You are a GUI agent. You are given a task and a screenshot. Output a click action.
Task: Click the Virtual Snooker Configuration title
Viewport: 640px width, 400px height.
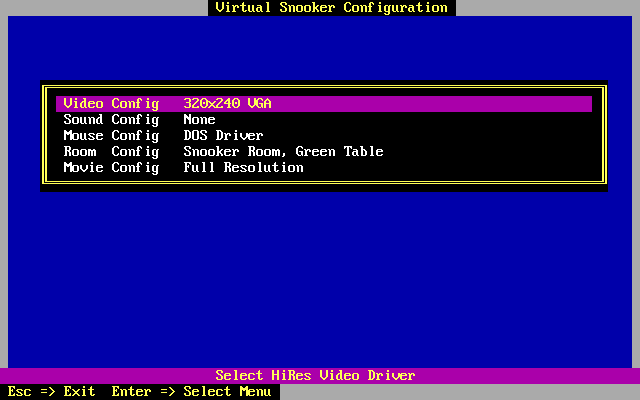coord(331,8)
